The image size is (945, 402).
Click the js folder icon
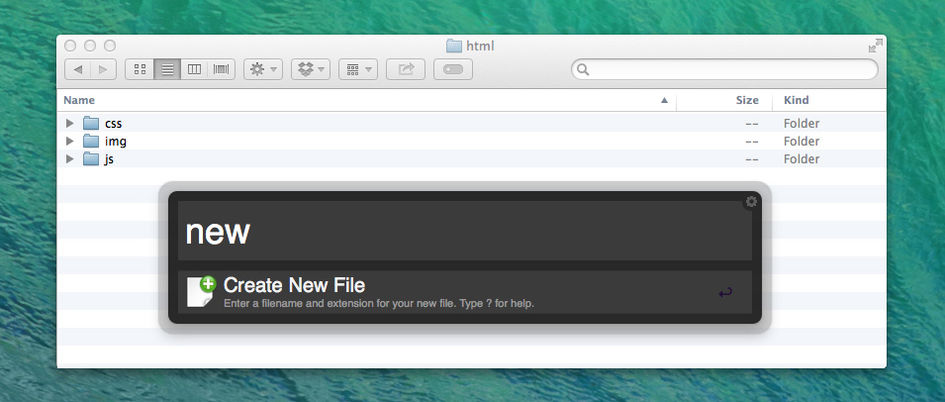pos(91,159)
